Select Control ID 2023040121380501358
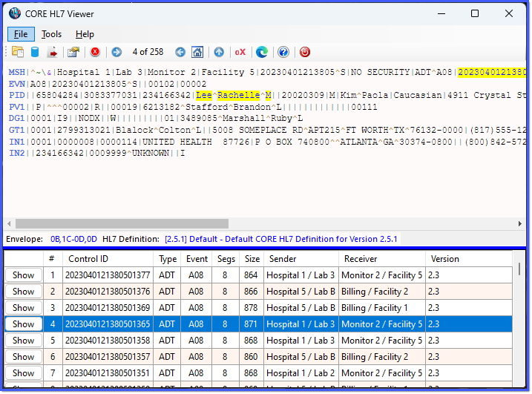This screenshot has height=394, width=532. (x=108, y=340)
